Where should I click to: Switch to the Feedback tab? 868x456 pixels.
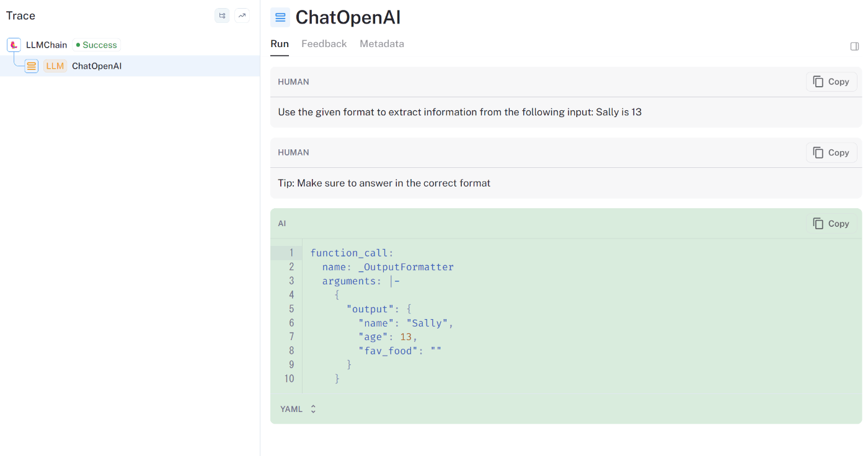click(324, 44)
